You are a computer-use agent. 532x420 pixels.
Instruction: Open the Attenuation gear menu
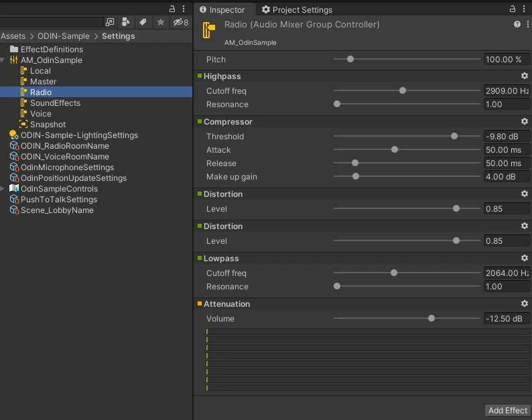click(x=524, y=303)
